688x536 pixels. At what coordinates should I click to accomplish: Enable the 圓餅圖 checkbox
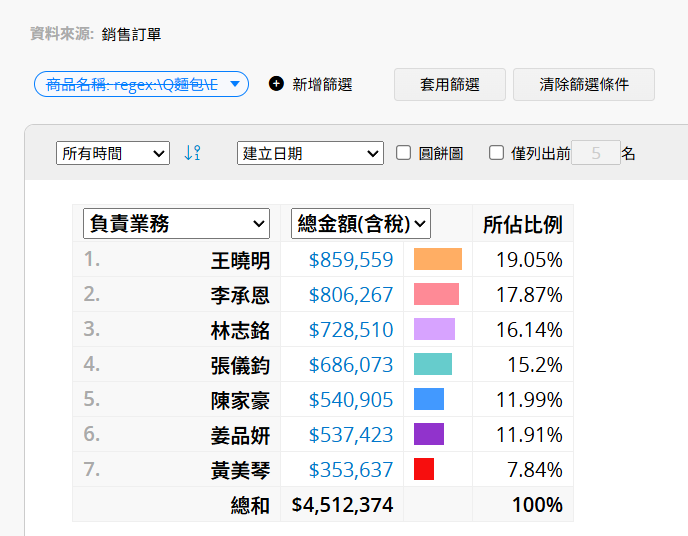[x=403, y=153]
